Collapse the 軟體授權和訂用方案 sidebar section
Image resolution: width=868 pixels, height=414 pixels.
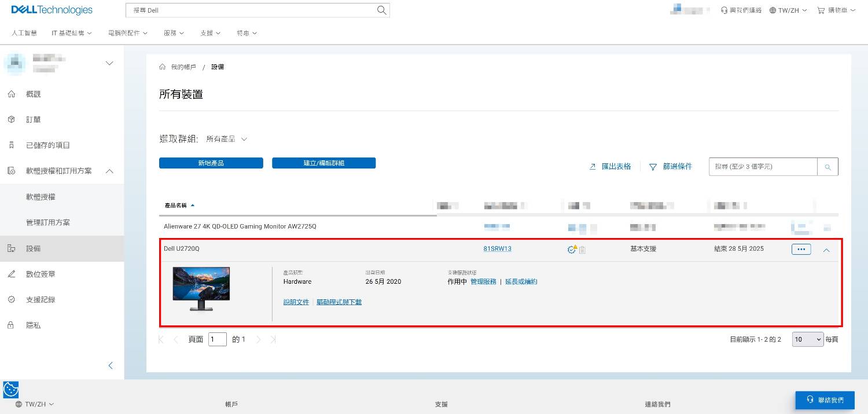tap(109, 171)
